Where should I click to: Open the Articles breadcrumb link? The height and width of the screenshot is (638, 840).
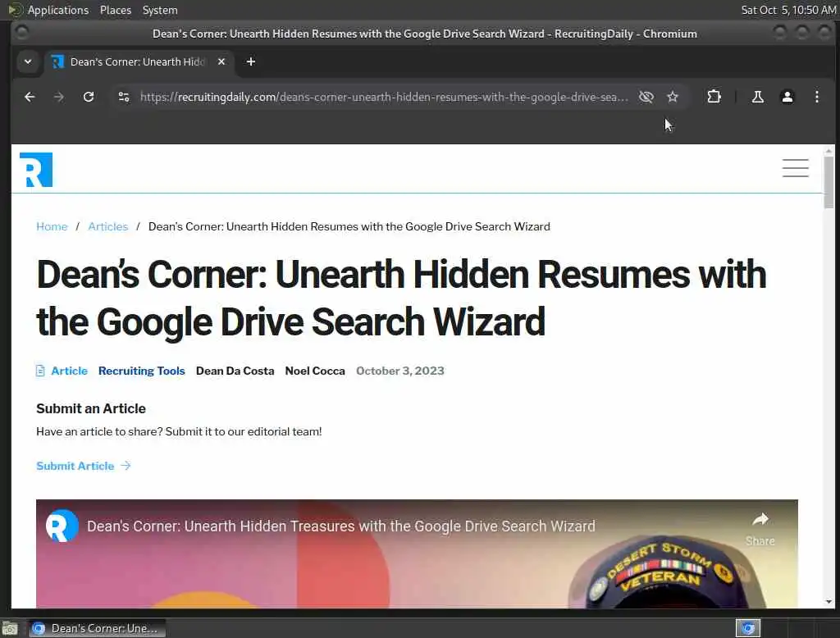click(107, 226)
